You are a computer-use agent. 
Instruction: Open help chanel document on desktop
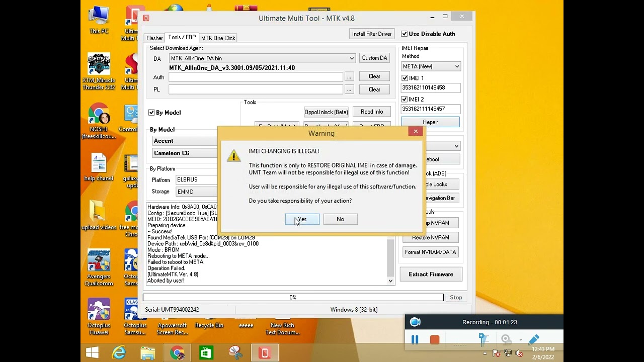[x=99, y=167]
